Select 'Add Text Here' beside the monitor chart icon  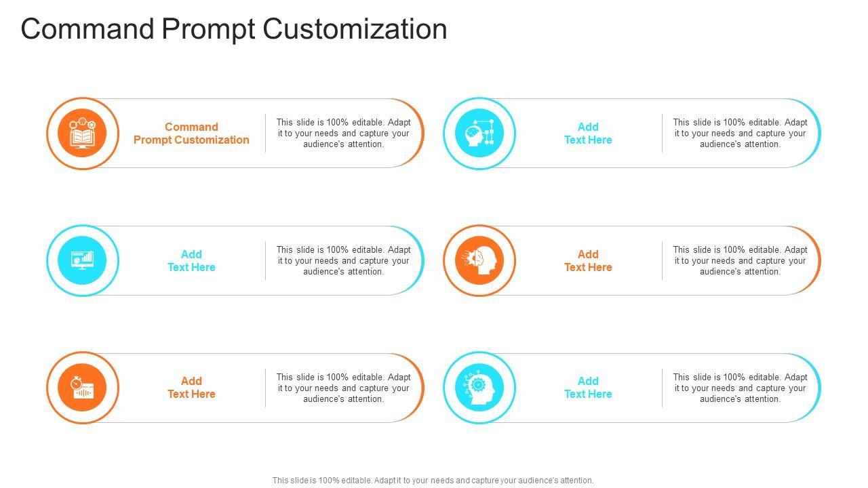point(191,261)
